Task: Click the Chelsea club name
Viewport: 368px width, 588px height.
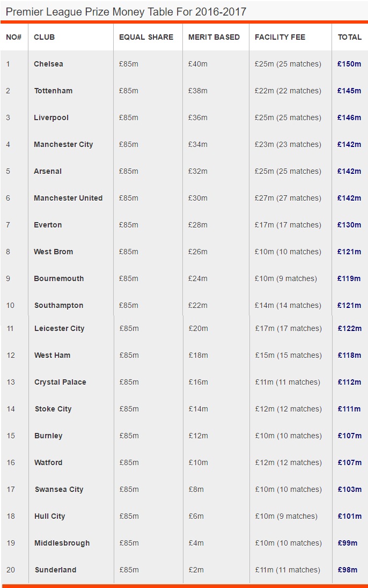Action: (48, 64)
